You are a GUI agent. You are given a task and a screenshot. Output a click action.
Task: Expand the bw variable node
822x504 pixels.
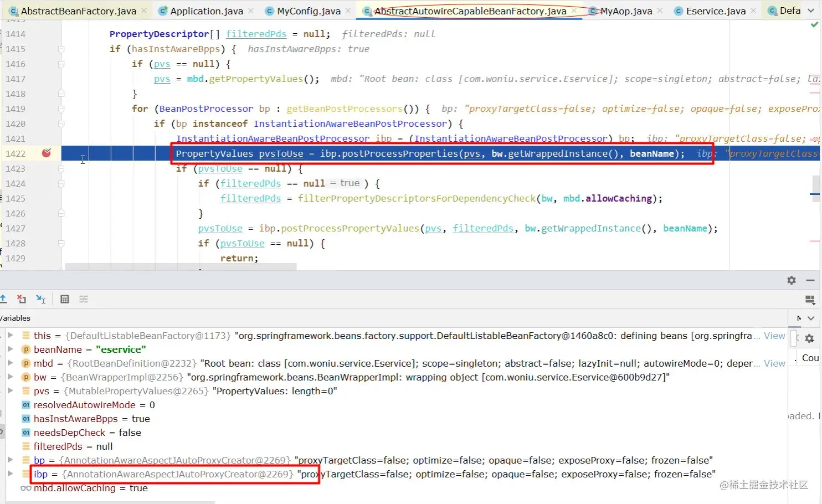click(x=10, y=377)
